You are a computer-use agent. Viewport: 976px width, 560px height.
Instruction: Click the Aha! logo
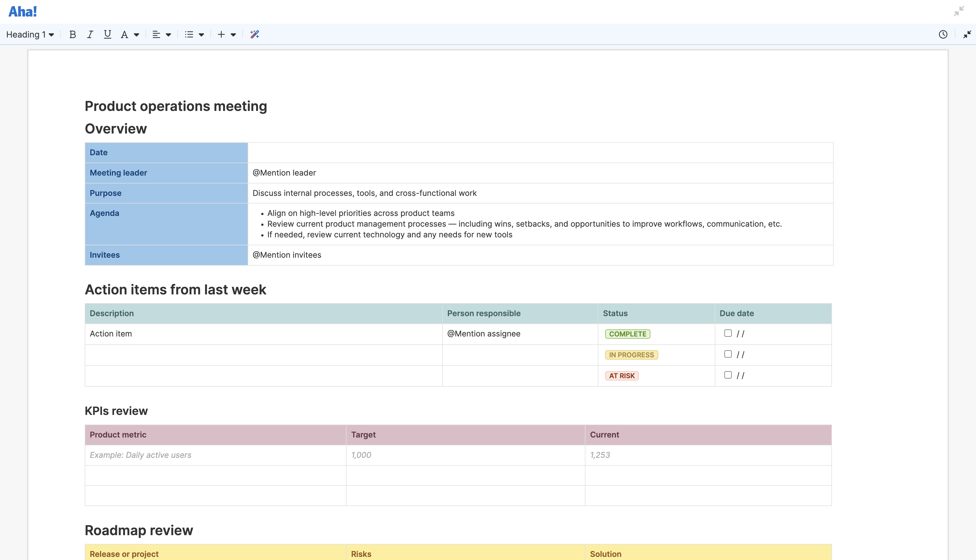[23, 11]
